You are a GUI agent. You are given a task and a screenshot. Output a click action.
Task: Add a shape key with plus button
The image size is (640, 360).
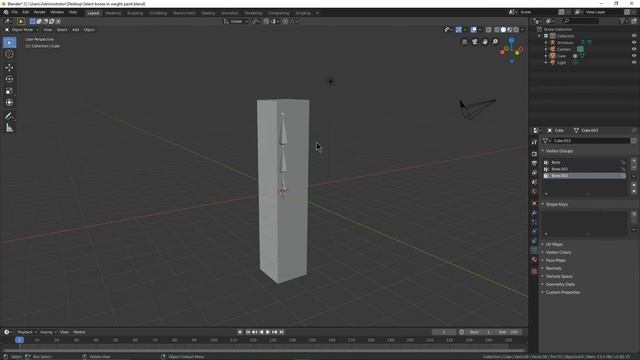[634, 214]
